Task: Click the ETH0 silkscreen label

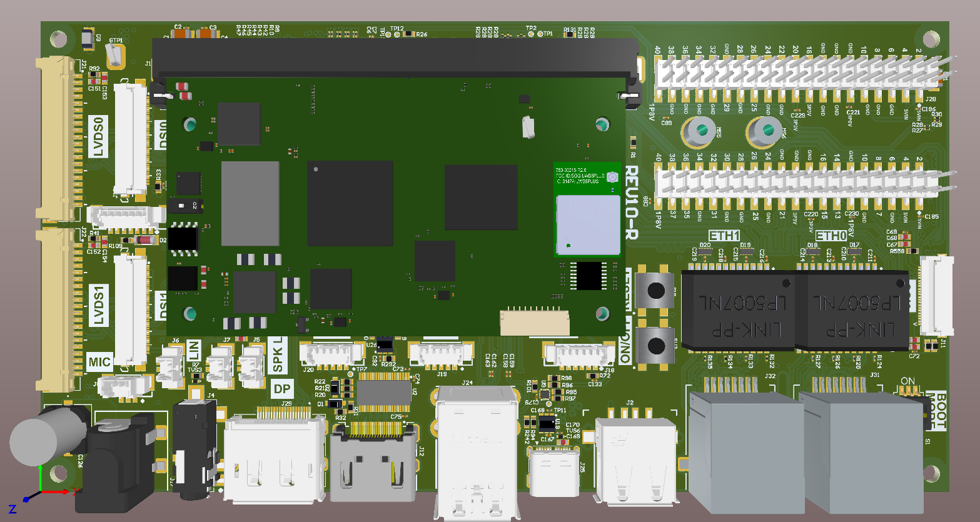Action: 831,234
